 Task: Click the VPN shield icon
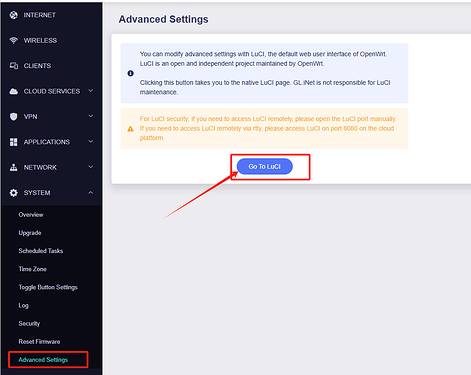click(x=13, y=116)
